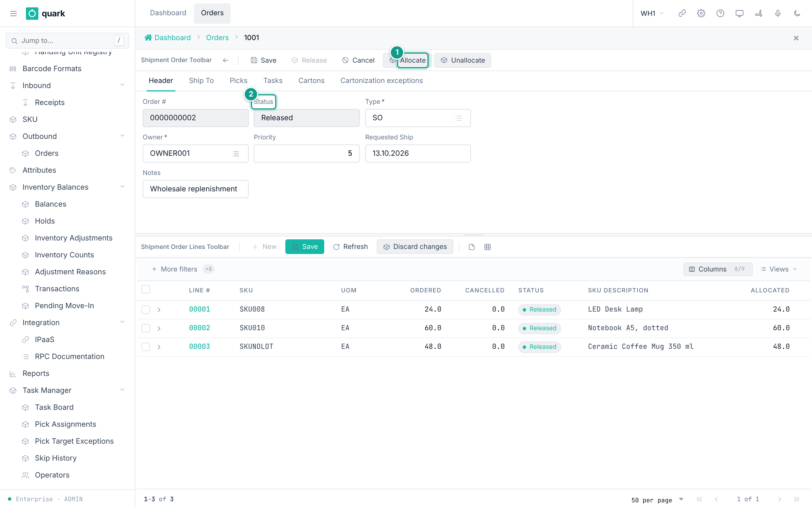Viewport: 812px width, 508px height.
Task: Expand row 00002 details
Action: click(x=159, y=328)
